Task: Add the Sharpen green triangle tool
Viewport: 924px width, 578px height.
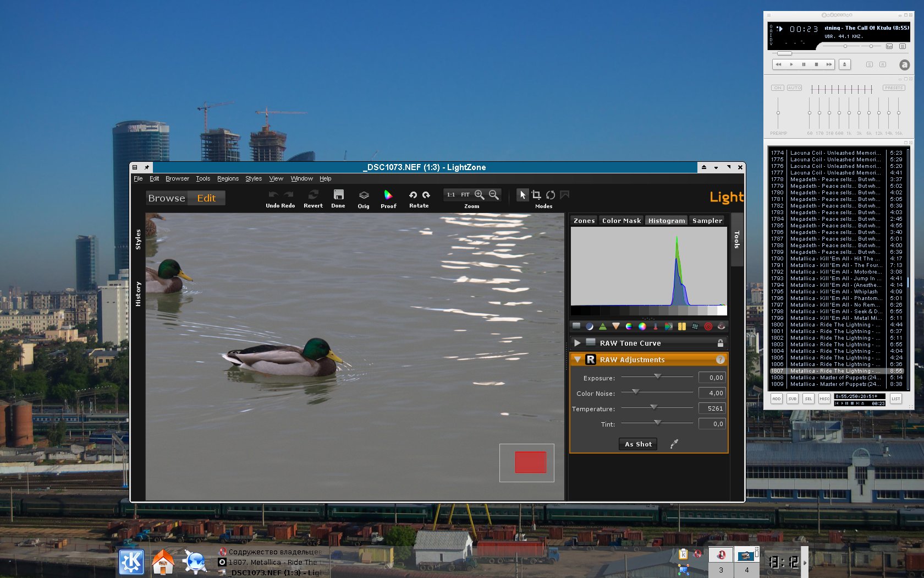Action: [603, 326]
